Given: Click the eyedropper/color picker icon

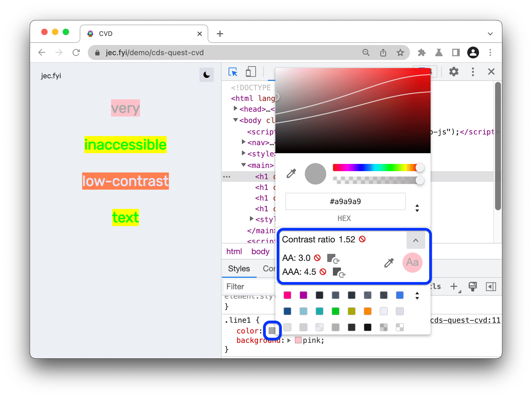Looking at the screenshot, I should [x=291, y=173].
